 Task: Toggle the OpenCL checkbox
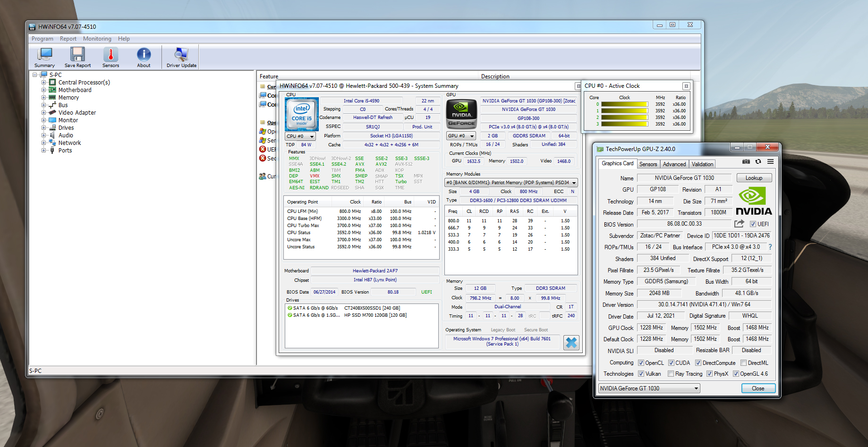(x=641, y=363)
